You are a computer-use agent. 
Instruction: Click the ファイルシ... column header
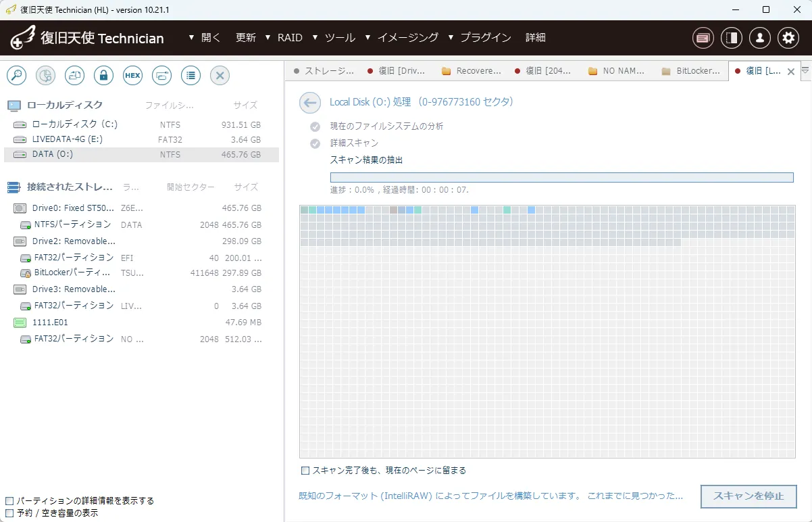point(170,105)
